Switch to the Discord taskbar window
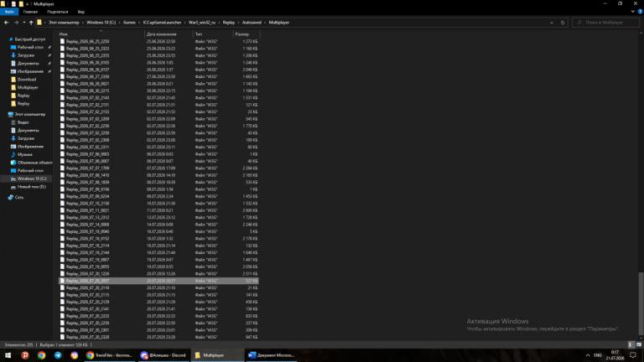Screen dimensions: 644x362 pyautogui.click(x=164, y=355)
